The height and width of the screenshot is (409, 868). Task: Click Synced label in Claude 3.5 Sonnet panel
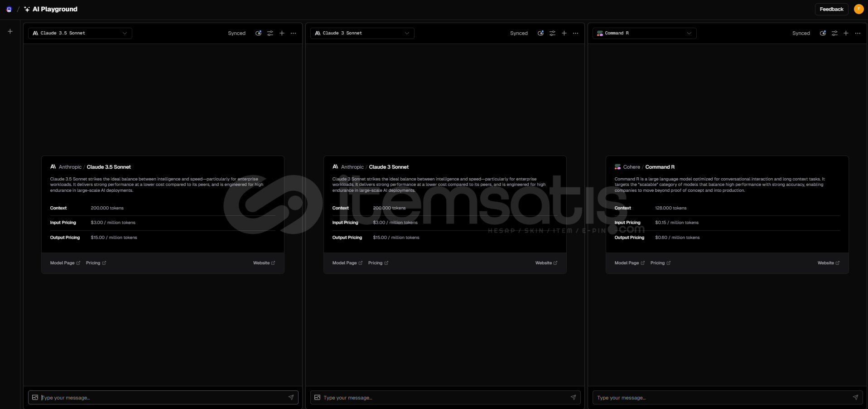pyautogui.click(x=236, y=33)
